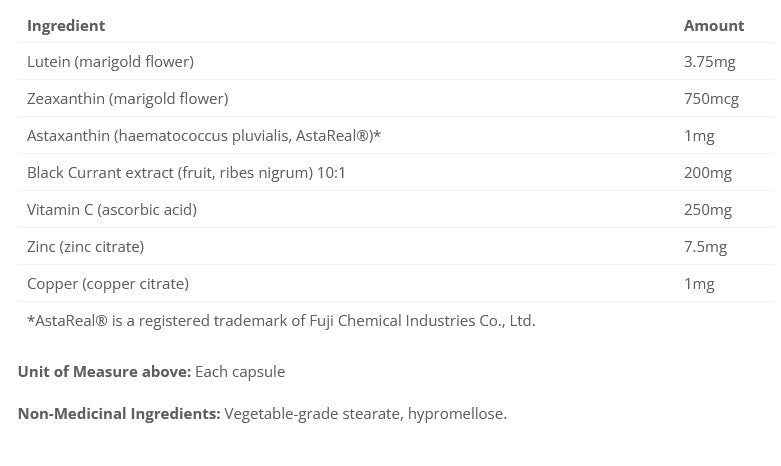Click the Astaxanthin AstaReal ingredient text
Screen dimensions: 781x466
204,136
